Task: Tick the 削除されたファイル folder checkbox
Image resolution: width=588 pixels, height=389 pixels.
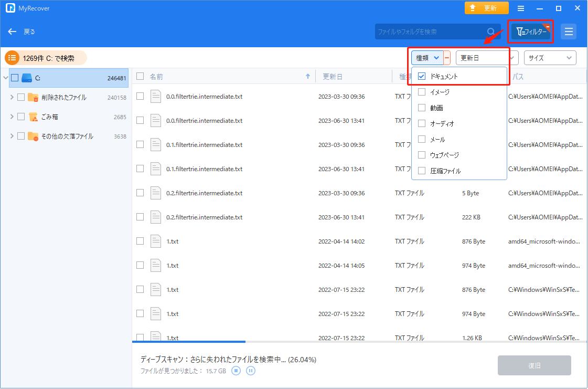Action: [x=21, y=97]
